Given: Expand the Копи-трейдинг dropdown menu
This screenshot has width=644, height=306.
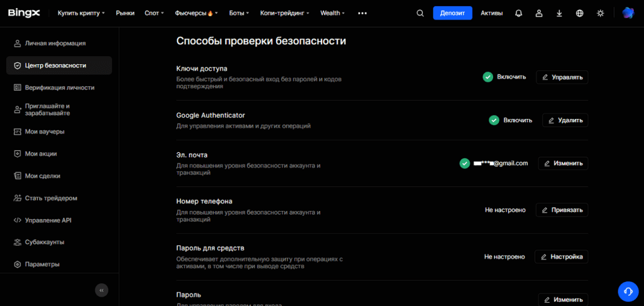Looking at the screenshot, I should (285, 13).
